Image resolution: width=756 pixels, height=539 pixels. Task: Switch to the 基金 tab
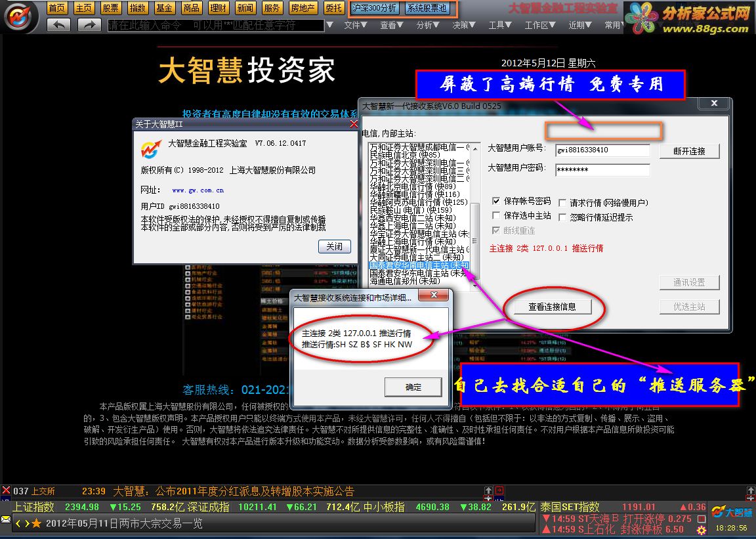(x=165, y=8)
